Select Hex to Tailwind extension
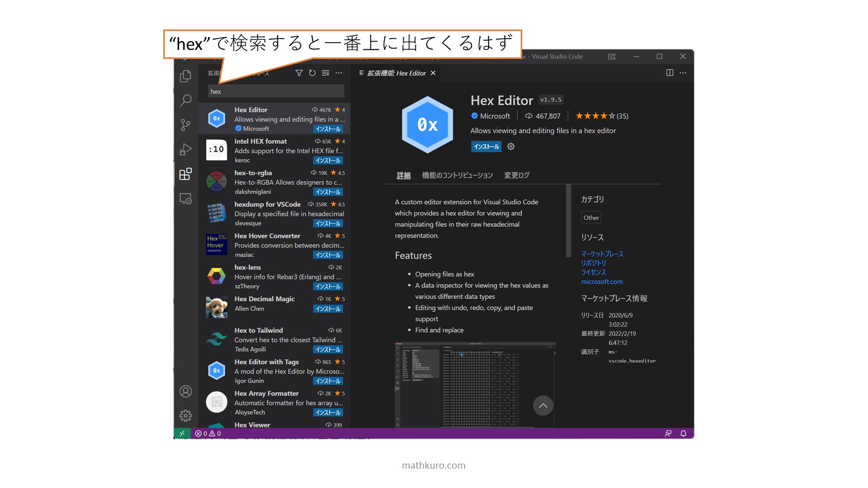This screenshot has width=868, height=488. click(274, 340)
